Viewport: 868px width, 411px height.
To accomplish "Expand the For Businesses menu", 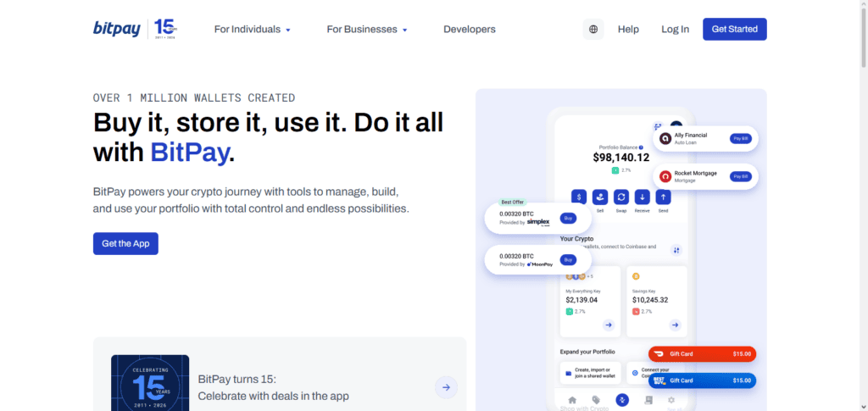I will tap(367, 30).
